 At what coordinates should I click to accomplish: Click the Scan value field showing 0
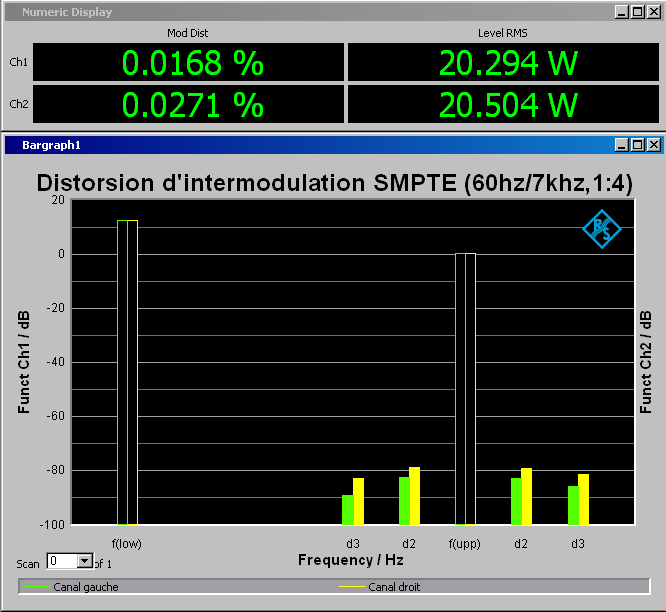(62, 561)
